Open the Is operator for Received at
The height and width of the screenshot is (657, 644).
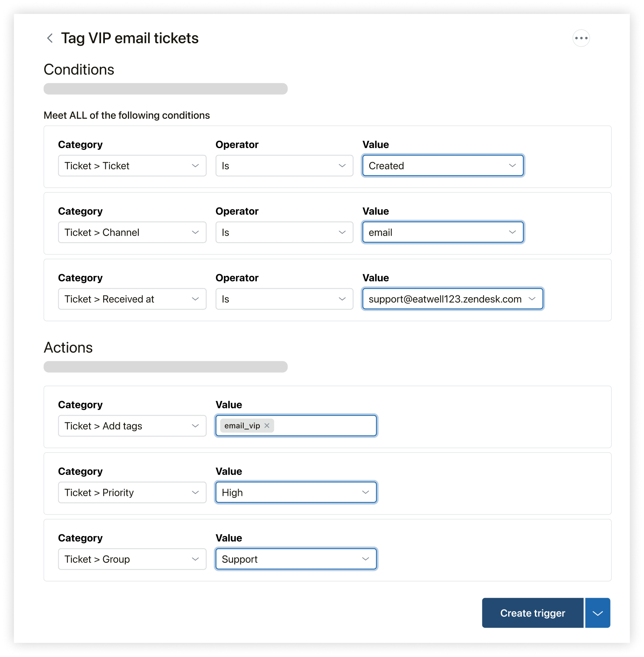tap(284, 299)
